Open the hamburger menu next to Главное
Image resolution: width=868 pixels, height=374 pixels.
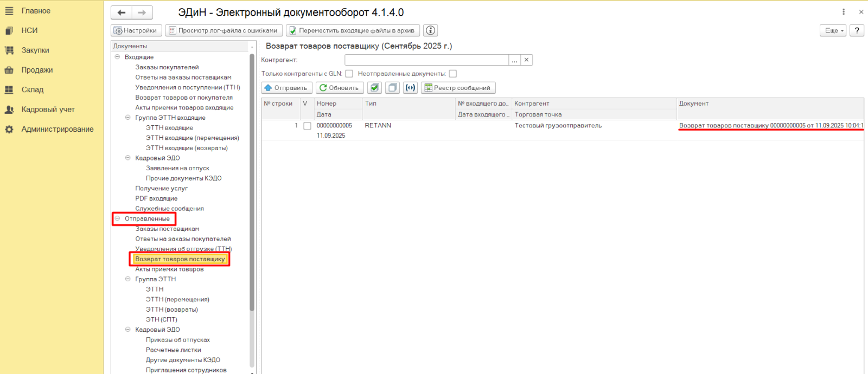9,11
